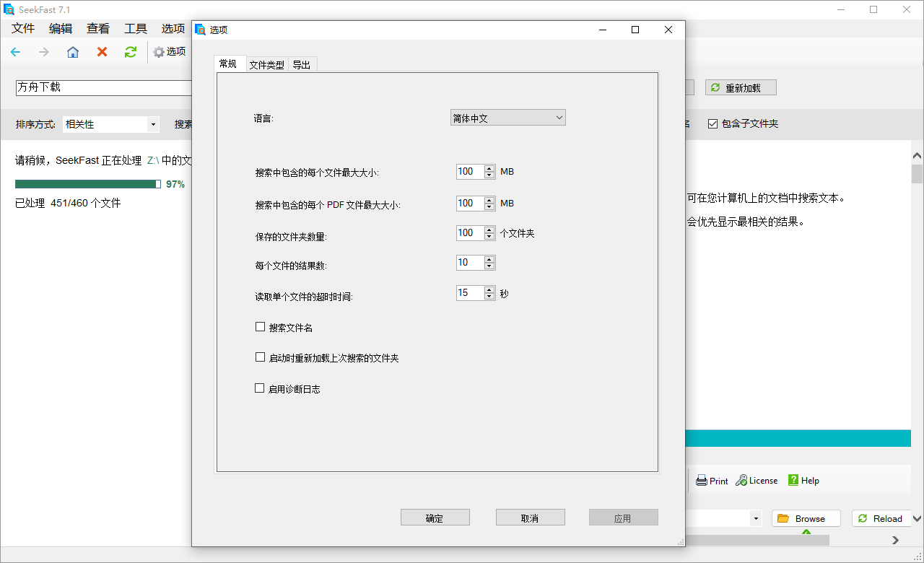Click the back arrow in SeekFast toolbar

15,52
